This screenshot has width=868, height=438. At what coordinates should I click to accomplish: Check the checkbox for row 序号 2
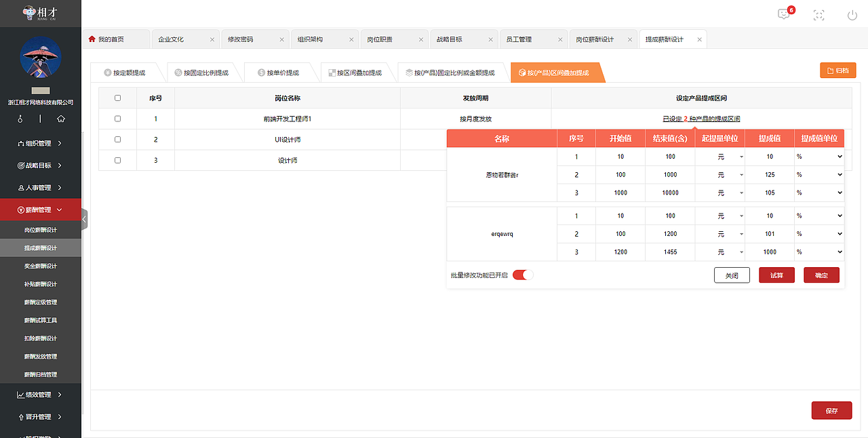pyautogui.click(x=117, y=138)
